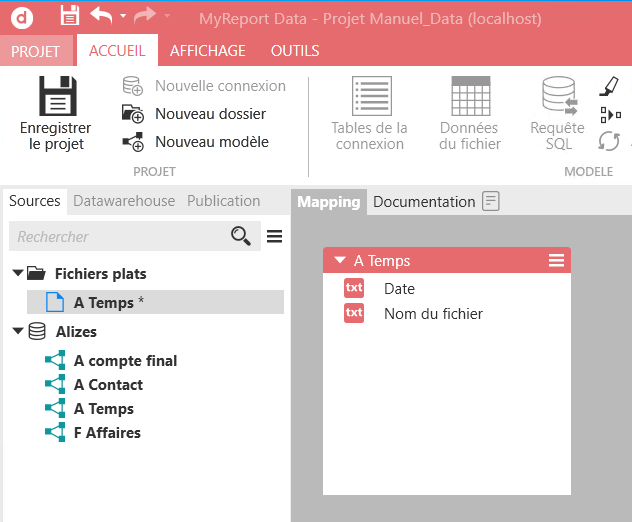Open Données du fichier grid icon
The width and height of the screenshot is (632, 522).
(469, 97)
